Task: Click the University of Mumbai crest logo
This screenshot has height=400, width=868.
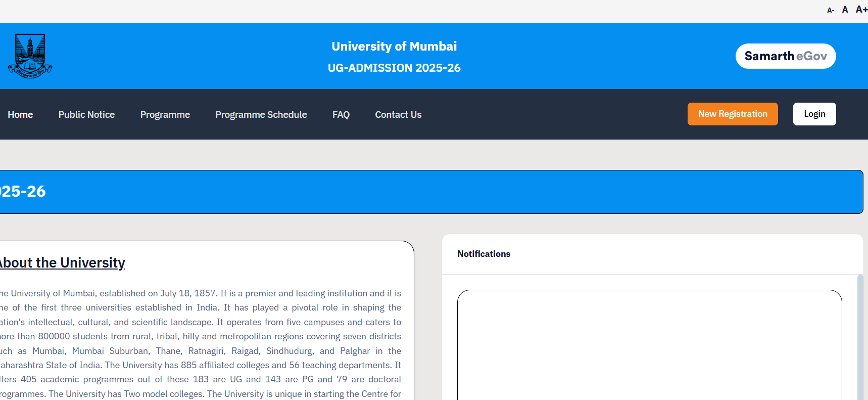Action: 30,56
